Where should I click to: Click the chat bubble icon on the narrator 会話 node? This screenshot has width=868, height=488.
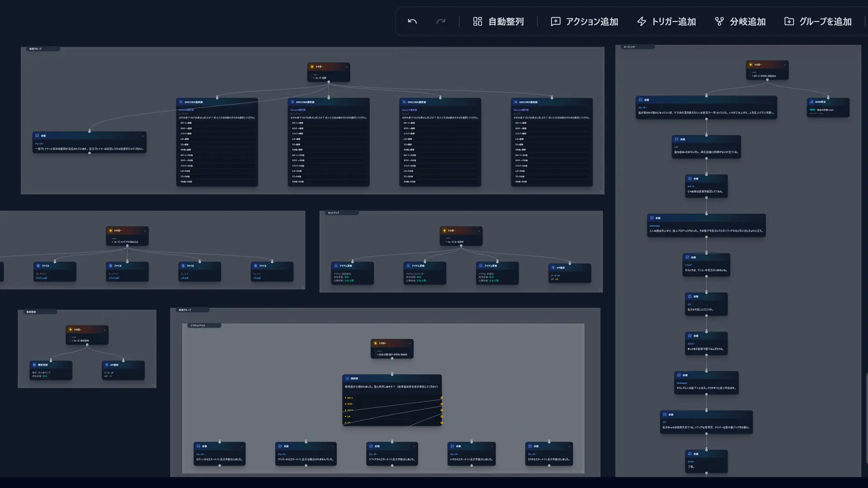pyautogui.click(x=37, y=136)
